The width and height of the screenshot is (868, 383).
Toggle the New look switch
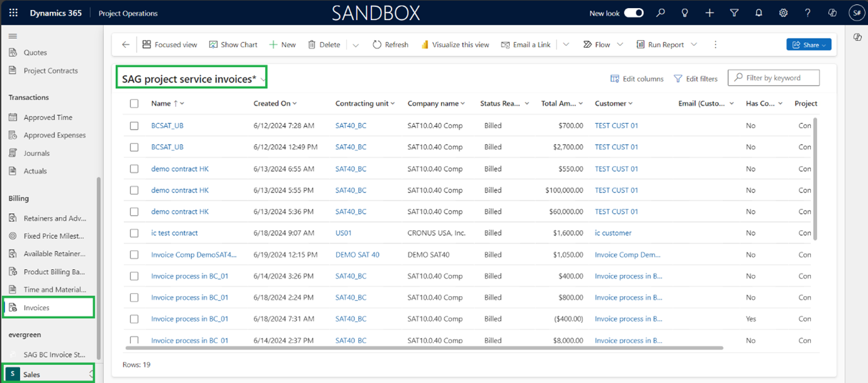[634, 13]
